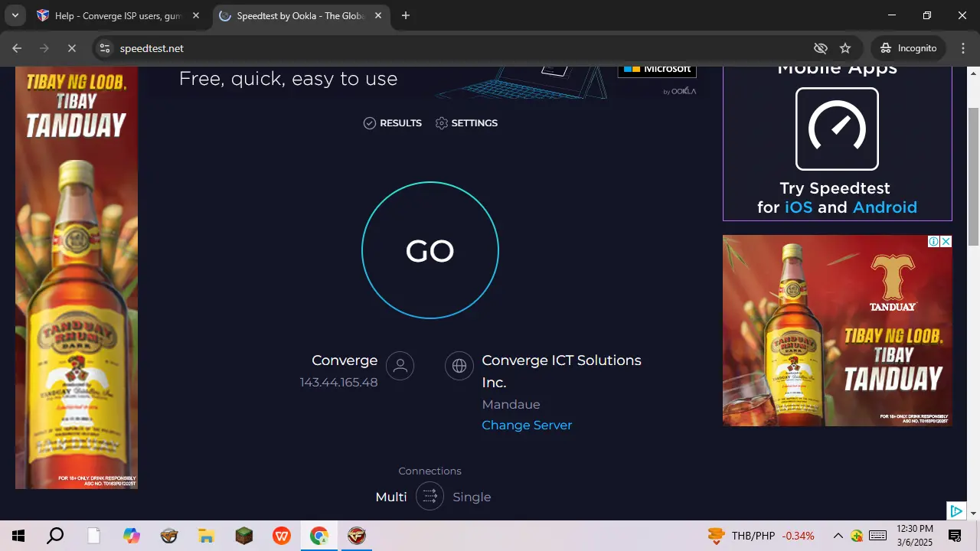The width and height of the screenshot is (980, 551).
Task: View site information for speedtest.net
Action: click(x=105, y=48)
